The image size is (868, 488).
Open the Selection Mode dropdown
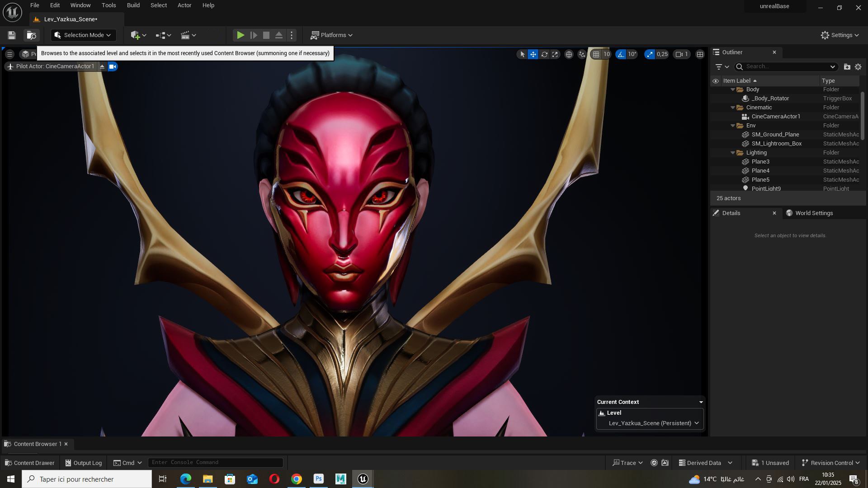pyautogui.click(x=83, y=35)
